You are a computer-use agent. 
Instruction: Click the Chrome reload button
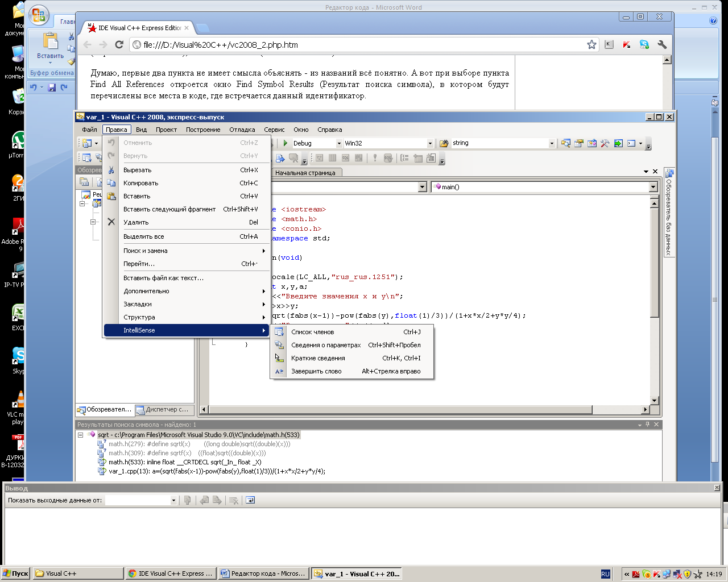point(119,44)
